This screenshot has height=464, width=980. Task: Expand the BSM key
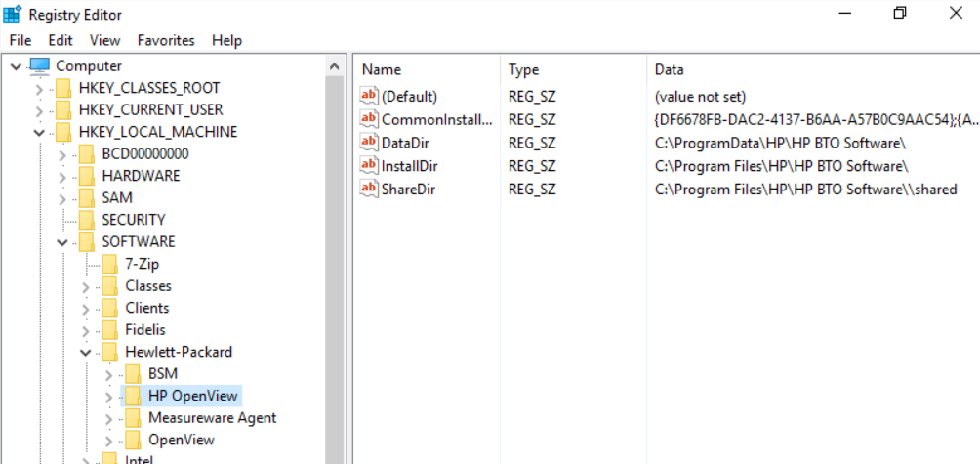[108, 374]
